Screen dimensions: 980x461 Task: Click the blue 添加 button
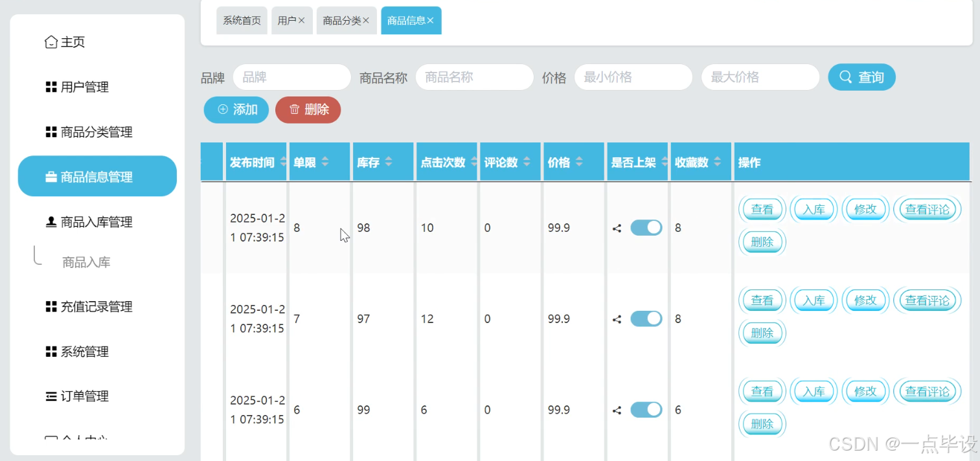[x=236, y=109]
